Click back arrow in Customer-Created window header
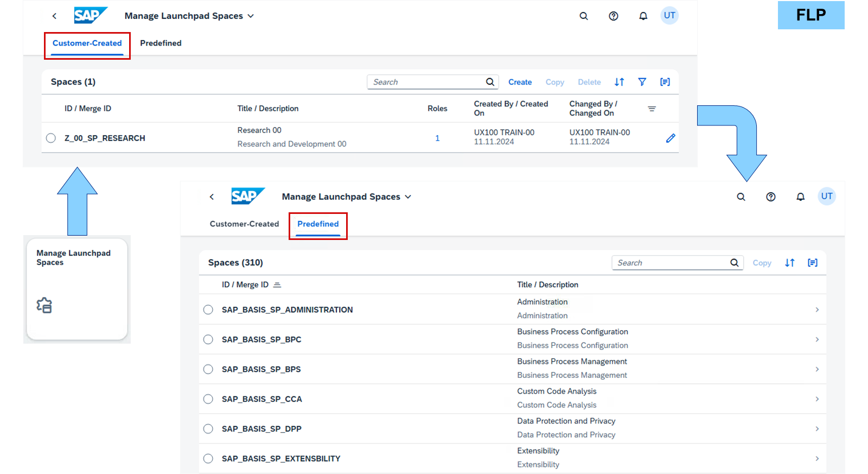Viewport: 868px width, 474px height. click(54, 16)
